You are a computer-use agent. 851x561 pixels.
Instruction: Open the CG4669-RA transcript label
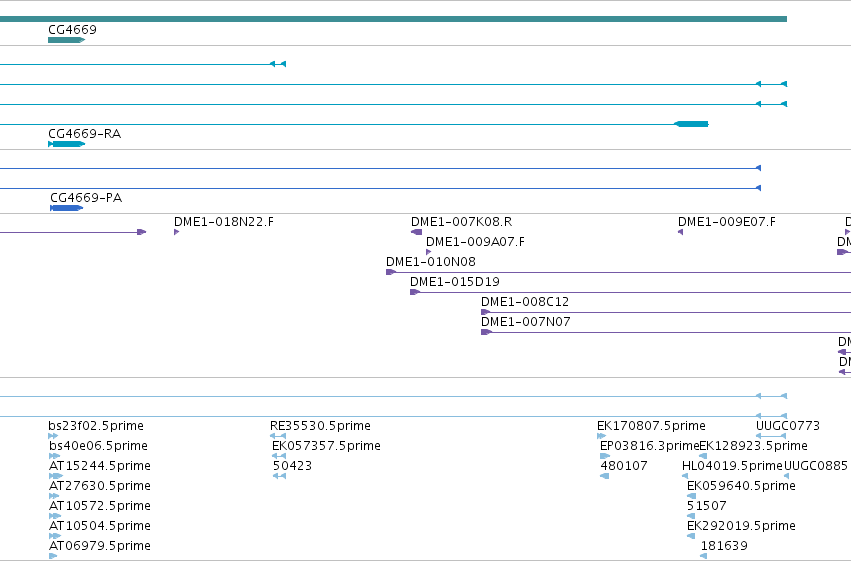[85, 133]
